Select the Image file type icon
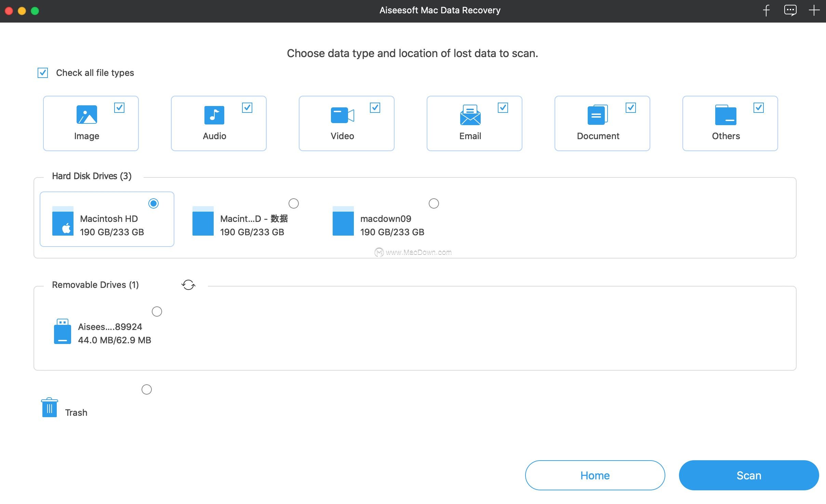The height and width of the screenshot is (504, 826). click(86, 114)
